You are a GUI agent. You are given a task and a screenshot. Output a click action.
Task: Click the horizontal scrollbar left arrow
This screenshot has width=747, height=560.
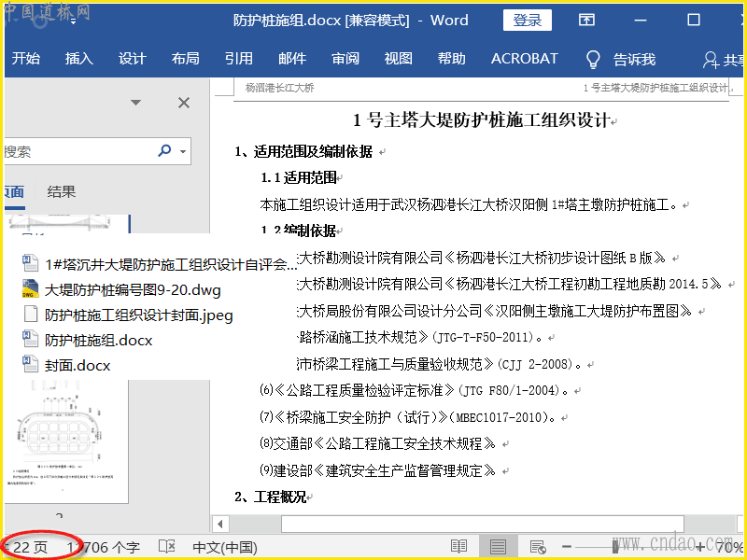click(x=220, y=524)
